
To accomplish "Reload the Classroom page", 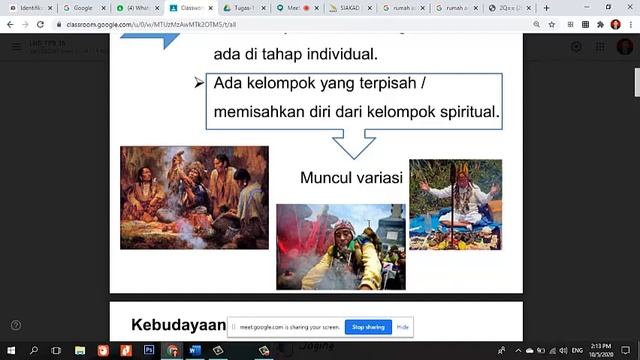I will (x=40, y=24).
